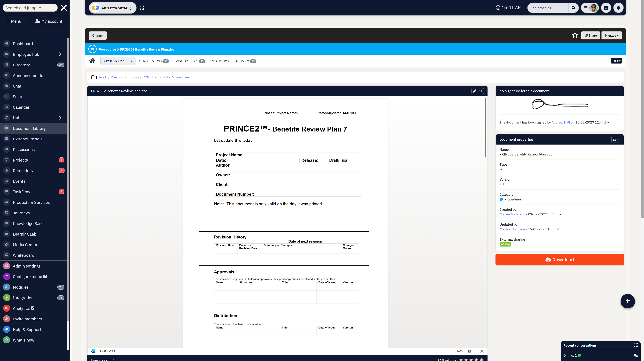Open Root breadcrumb link
This screenshot has width=644, height=361.
(103, 77)
